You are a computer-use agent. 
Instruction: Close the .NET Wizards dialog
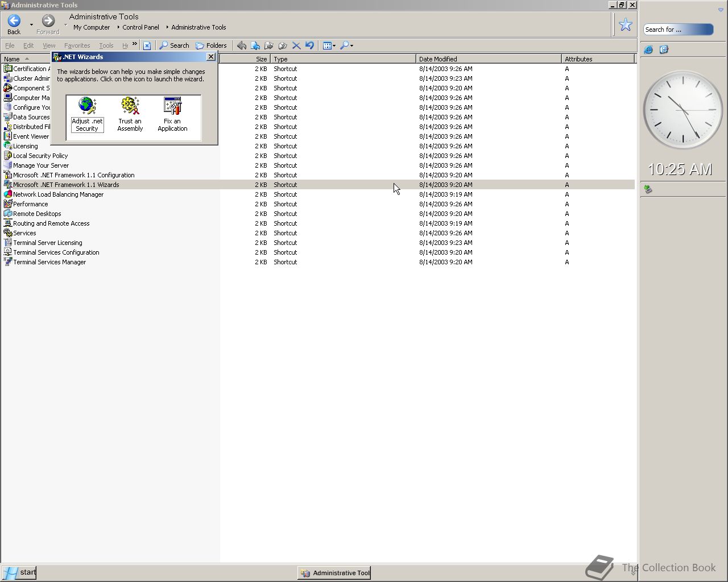[x=211, y=57]
